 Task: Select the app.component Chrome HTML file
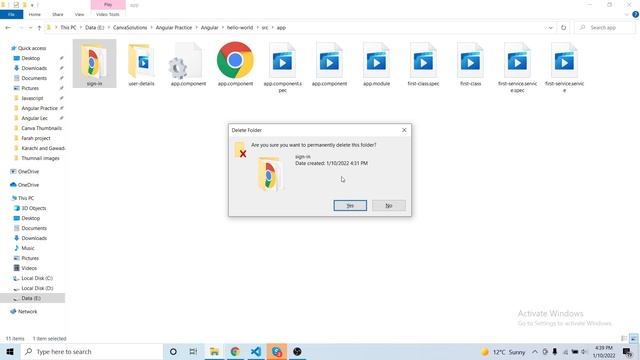[235, 64]
